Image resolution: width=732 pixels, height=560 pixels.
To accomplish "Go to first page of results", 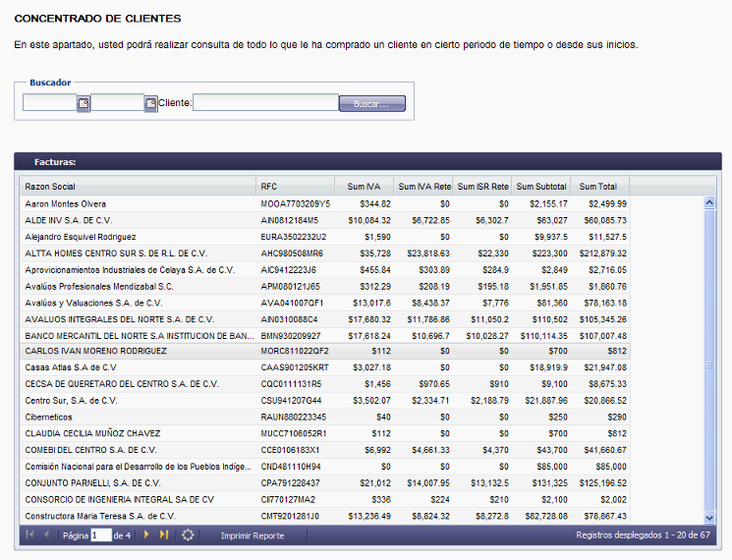I will tap(29, 534).
